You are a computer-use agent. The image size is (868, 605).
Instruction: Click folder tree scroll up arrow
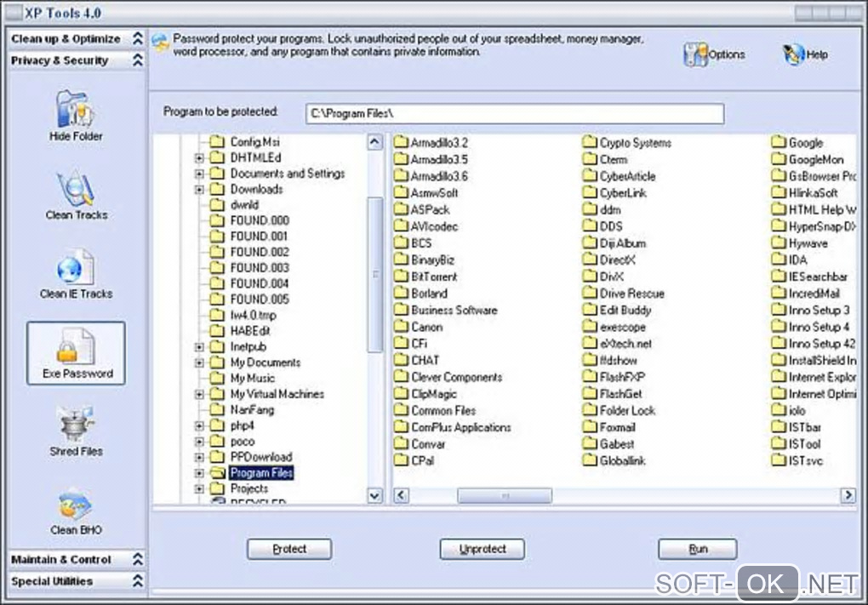(374, 142)
